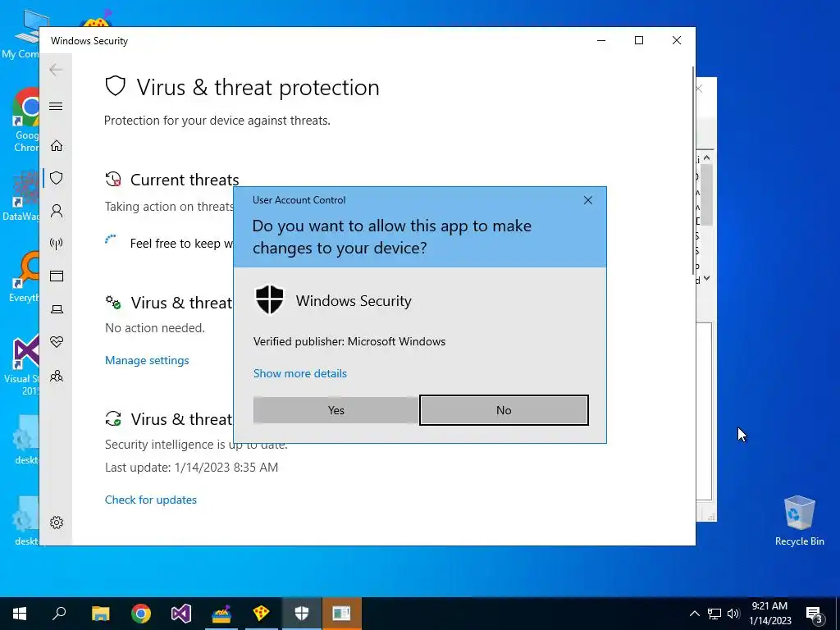Click the protection updates refresh icon

point(113,418)
